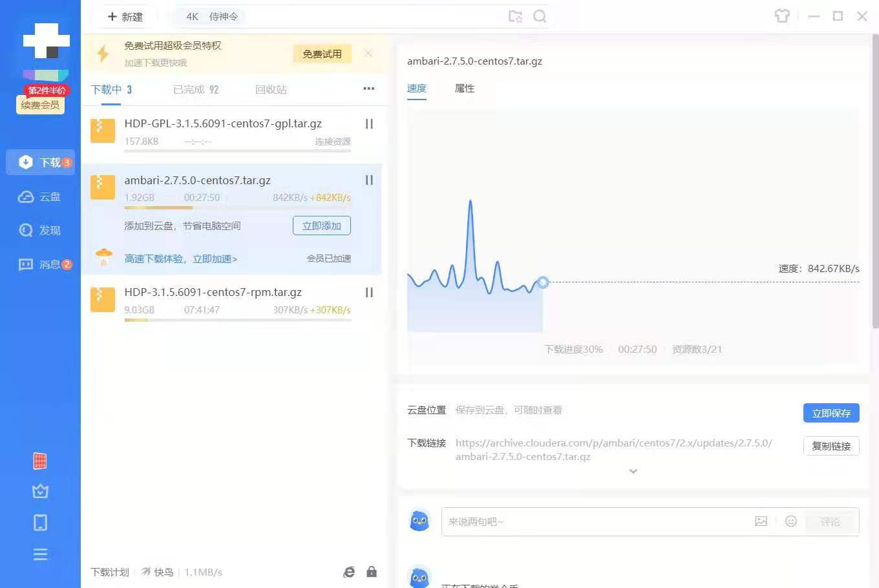Click the 新建 new download button
The height and width of the screenshot is (588, 879).
click(x=125, y=17)
